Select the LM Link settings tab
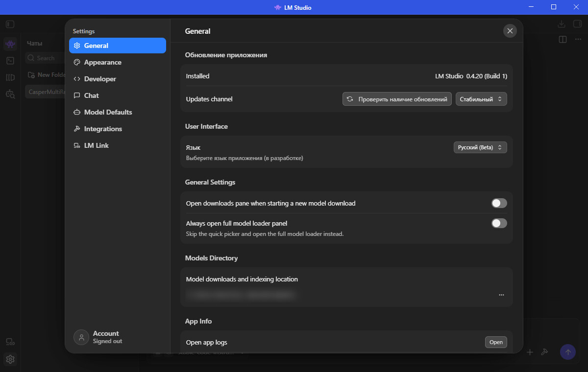The width and height of the screenshot is (588, 372). tap(118, 145)
